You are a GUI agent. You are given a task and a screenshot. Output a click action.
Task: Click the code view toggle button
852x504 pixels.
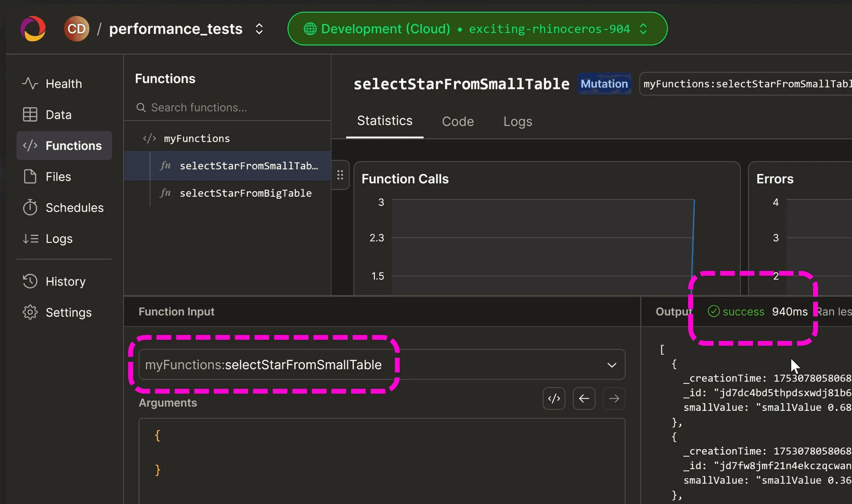coord(554,399)
